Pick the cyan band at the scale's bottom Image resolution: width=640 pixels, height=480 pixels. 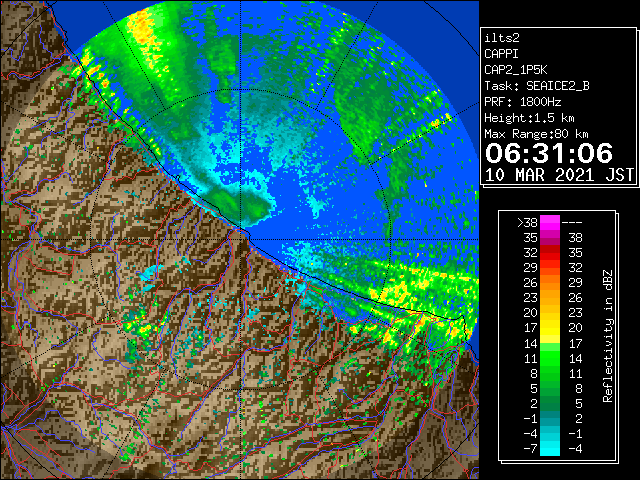550,448
